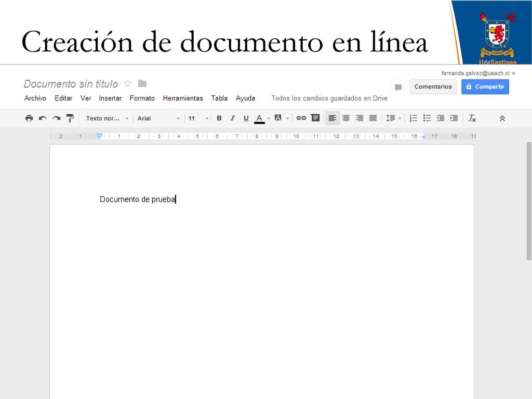This screenshot has height=399, width=532.
Task: Toggle italic formatting
Action: pos(232,118)
